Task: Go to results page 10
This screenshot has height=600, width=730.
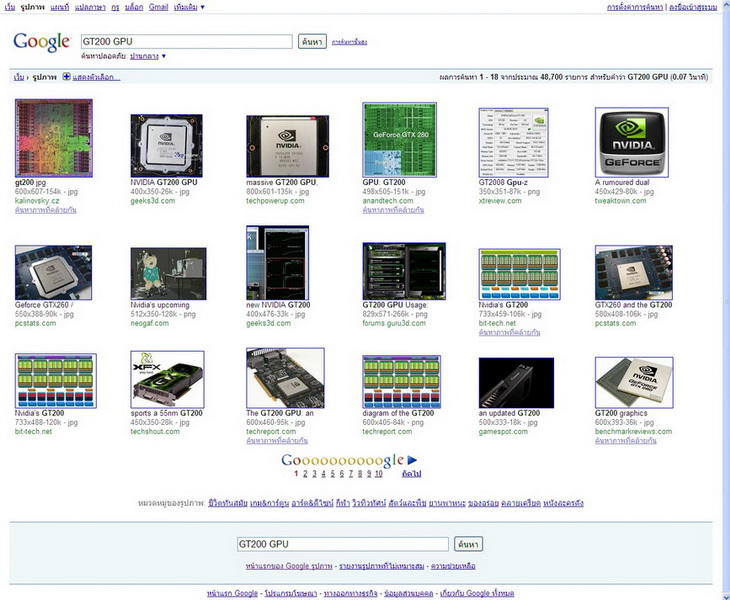Action: (x=379, y=473)
